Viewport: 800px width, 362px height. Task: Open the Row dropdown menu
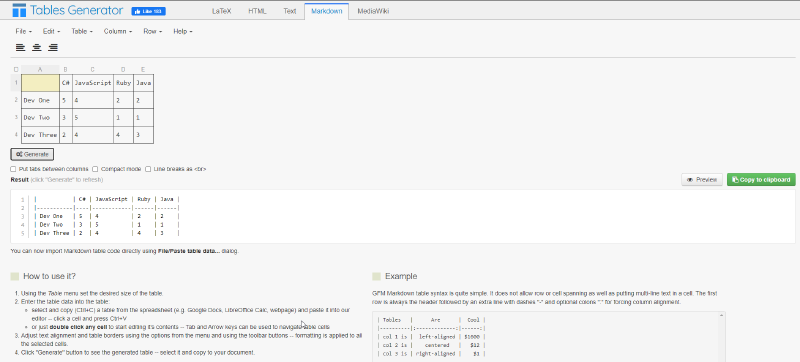153,31
